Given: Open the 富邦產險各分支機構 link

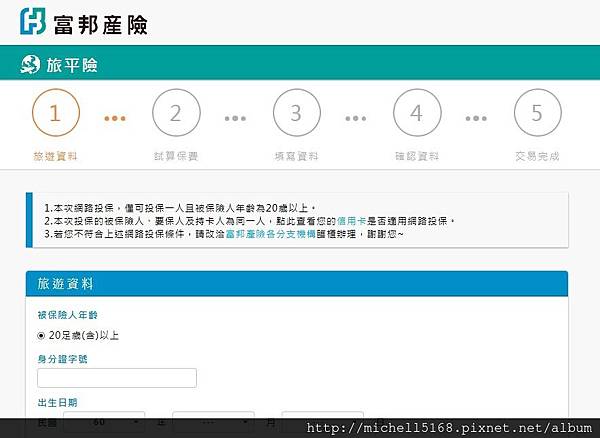Looking at the screenshot, I should click(x=271, y=234).
